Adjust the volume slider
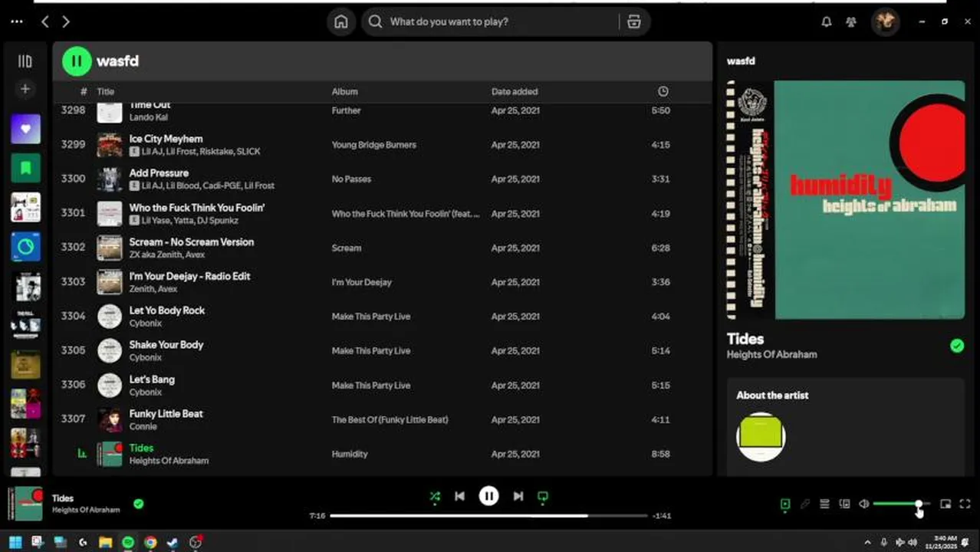980x552 pixels. point(901,504)
